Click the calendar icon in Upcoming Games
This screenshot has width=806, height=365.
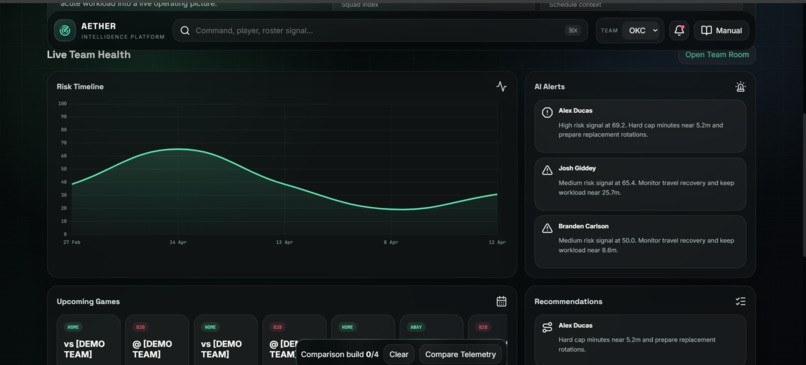pos(501,301)
